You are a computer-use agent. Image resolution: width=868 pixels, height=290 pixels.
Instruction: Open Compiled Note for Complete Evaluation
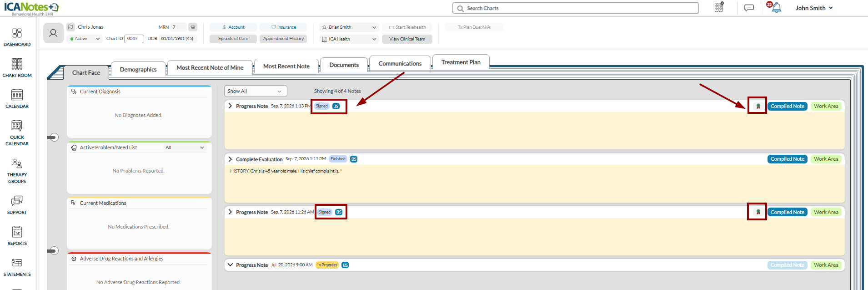click(x=788, y=159)
